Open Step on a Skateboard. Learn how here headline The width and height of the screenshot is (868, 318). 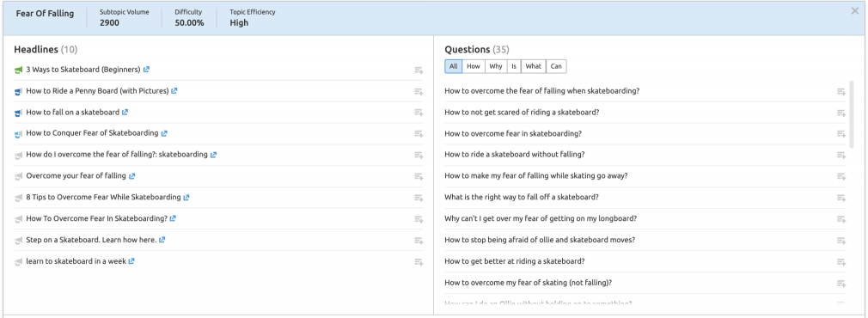click(x=91, y=240)
